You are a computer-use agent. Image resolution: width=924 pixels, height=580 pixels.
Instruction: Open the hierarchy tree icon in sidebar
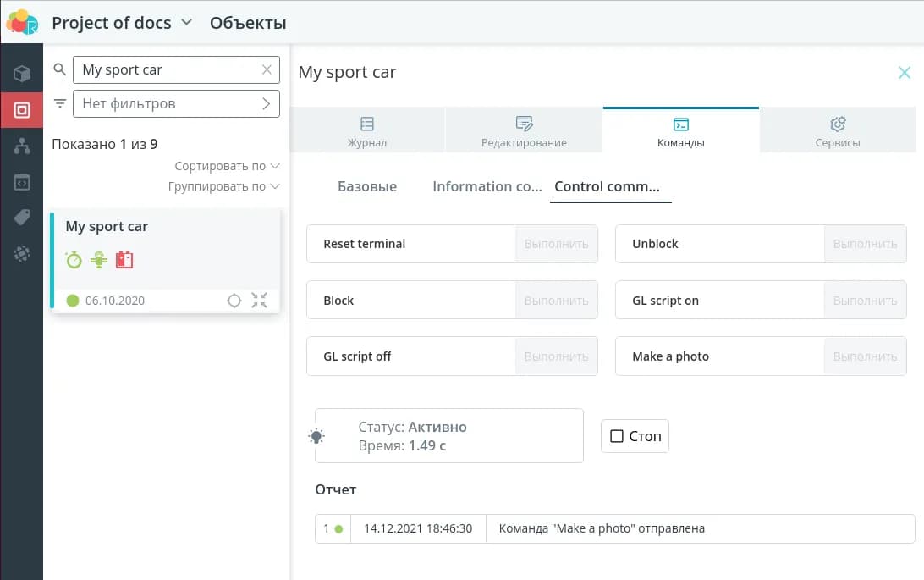(x=22, y=146)
